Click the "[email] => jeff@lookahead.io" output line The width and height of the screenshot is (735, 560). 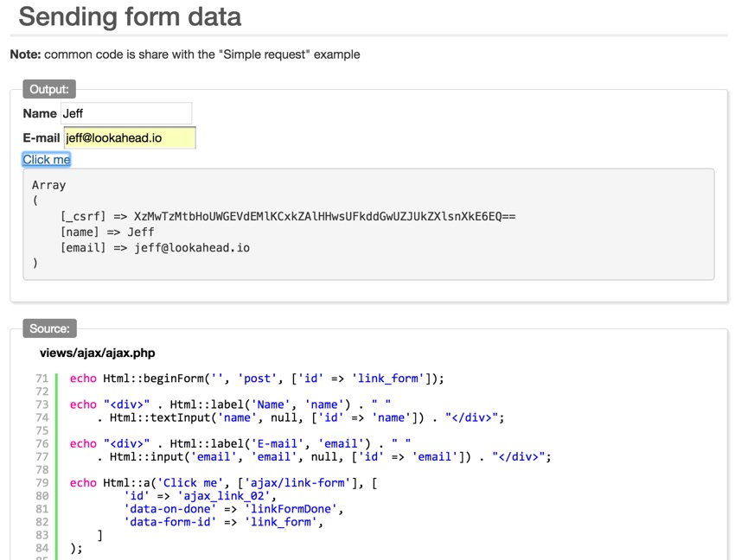pos(155,247)
